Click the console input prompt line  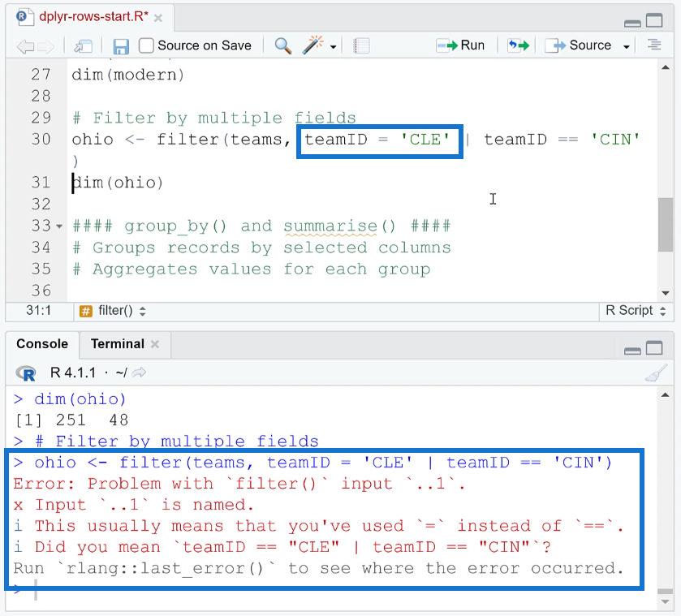tap(330, 590)
